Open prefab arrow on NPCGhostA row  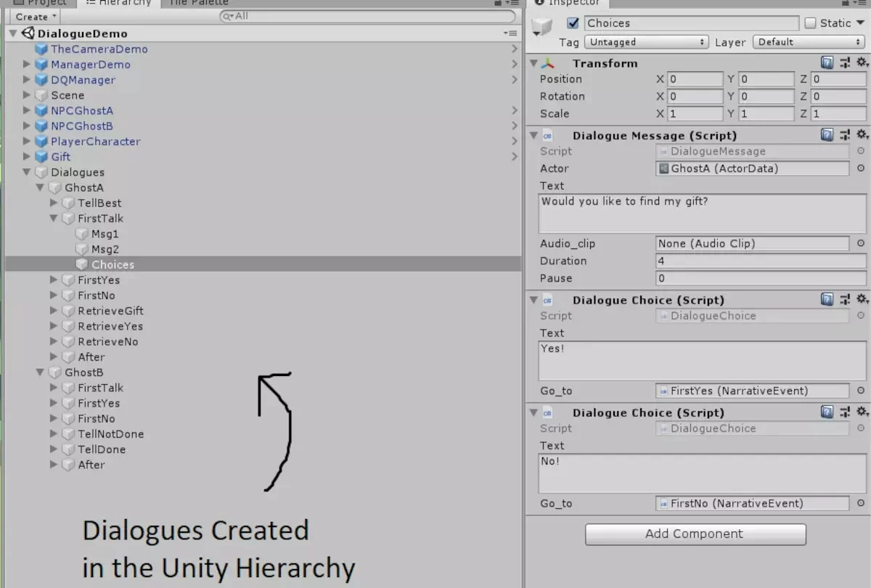coord(515,110)
